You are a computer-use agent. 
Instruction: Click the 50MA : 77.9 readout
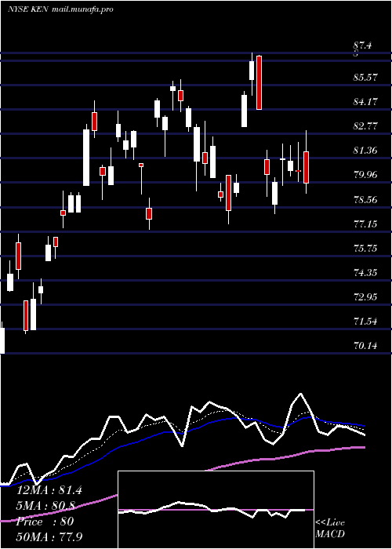(49, 536)
